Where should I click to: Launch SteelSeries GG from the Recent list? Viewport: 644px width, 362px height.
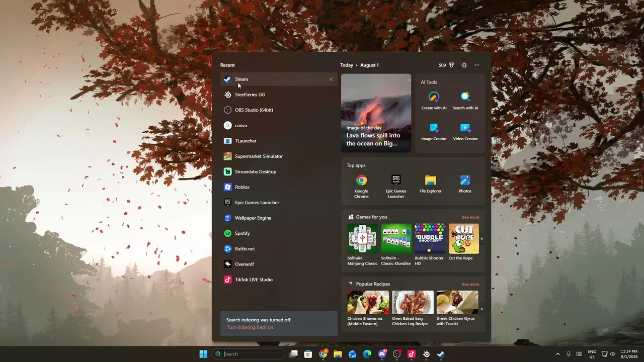pos(279,95)
